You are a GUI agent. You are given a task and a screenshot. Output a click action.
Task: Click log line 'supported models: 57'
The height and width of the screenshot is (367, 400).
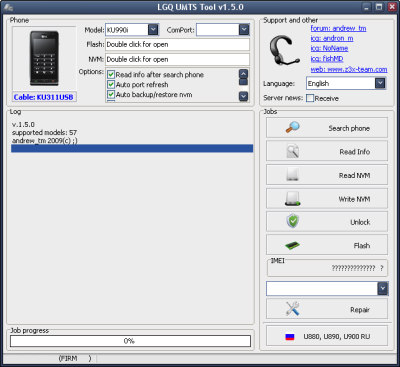[x=44, y=132]
